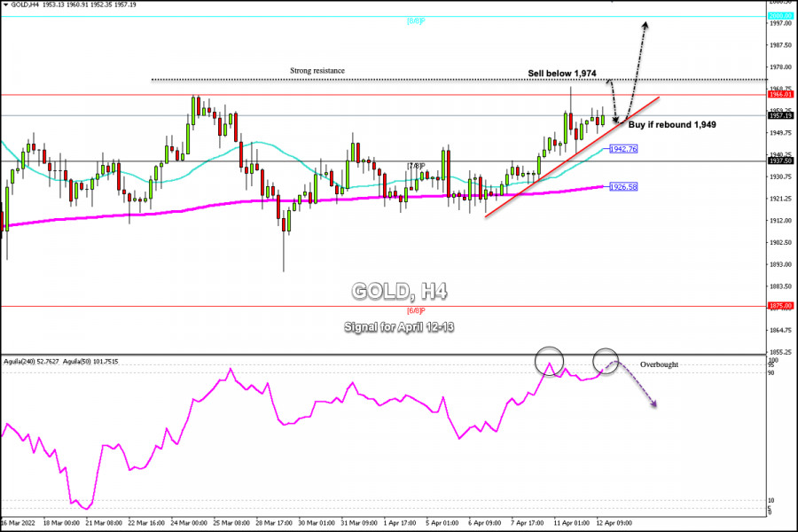Select the cyan [8/8]P level label
Screen dimensions: 798x532
416,21
